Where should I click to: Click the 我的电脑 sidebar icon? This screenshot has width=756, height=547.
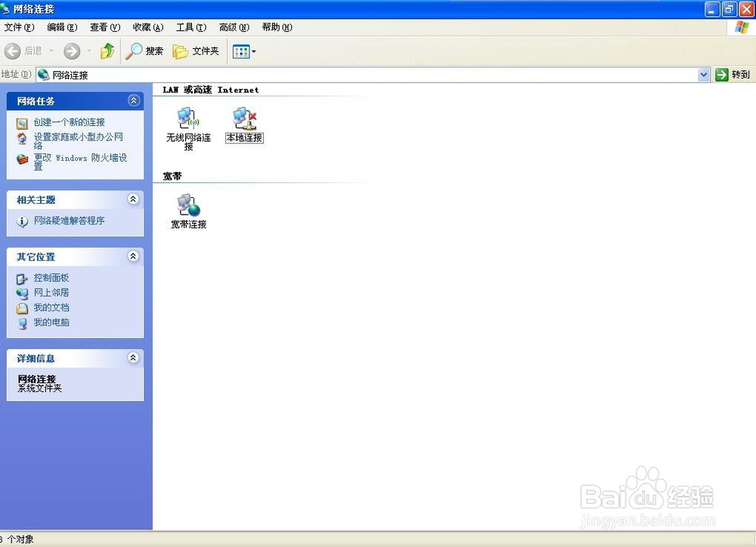[22, 323]
